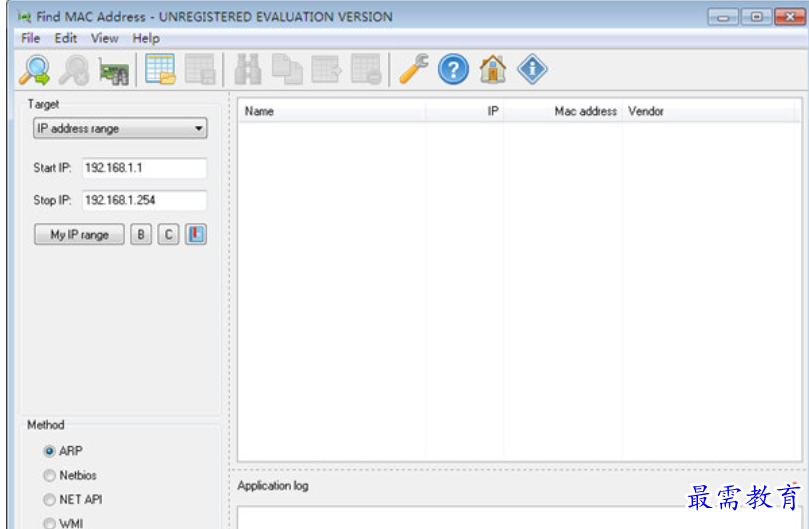The image size is (809, 529).
Task: Select the ARP method radio button
Action: coord(49,451)
